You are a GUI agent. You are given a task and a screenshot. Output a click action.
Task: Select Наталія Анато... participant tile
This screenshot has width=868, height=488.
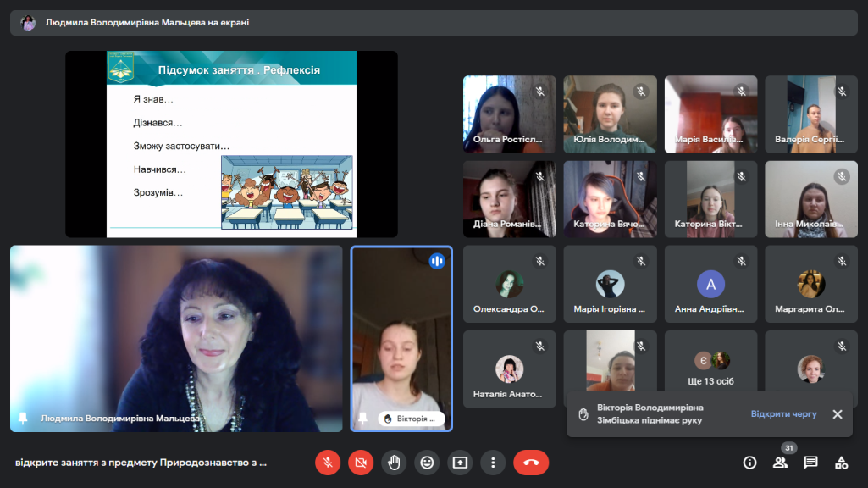tap(509, 369)
